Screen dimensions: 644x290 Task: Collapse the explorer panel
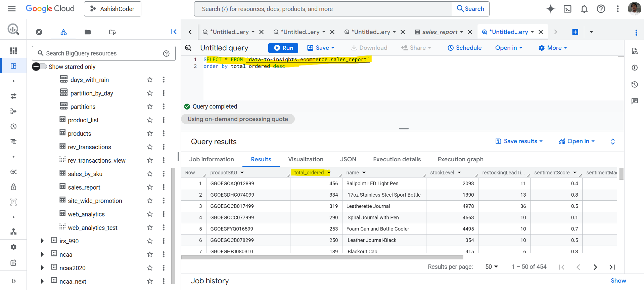coord(174,32)
